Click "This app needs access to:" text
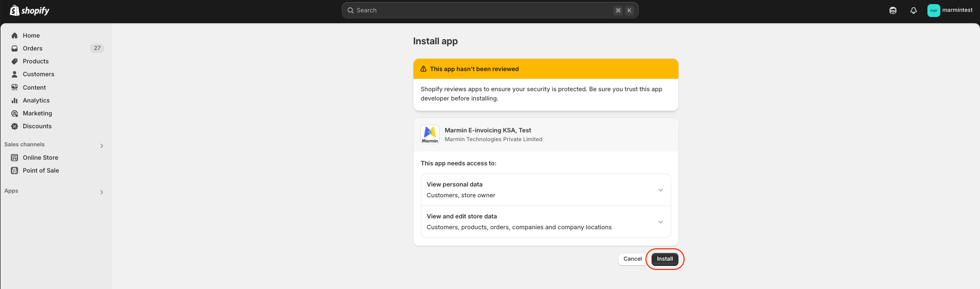 [x=458, y=163]
